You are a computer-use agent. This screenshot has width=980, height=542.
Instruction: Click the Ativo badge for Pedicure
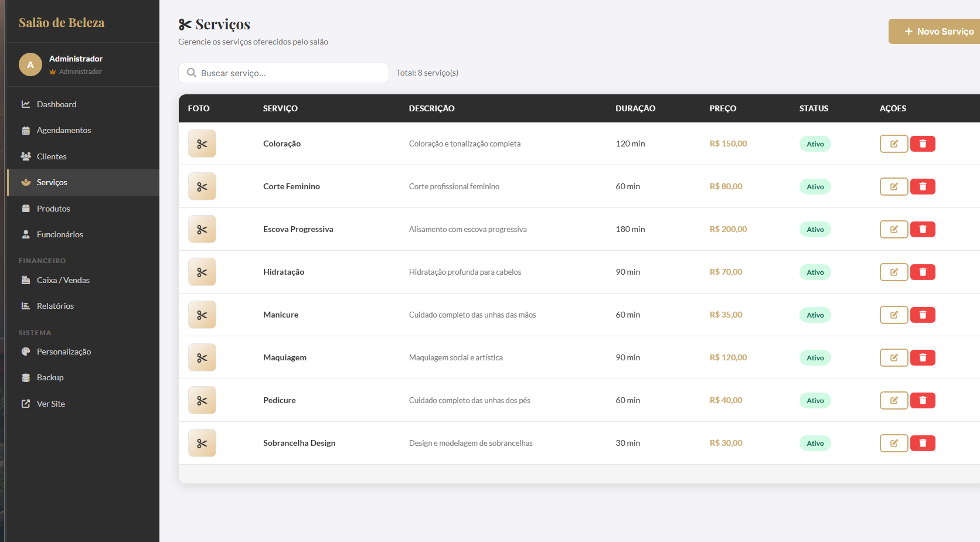(x=815, y=400)
